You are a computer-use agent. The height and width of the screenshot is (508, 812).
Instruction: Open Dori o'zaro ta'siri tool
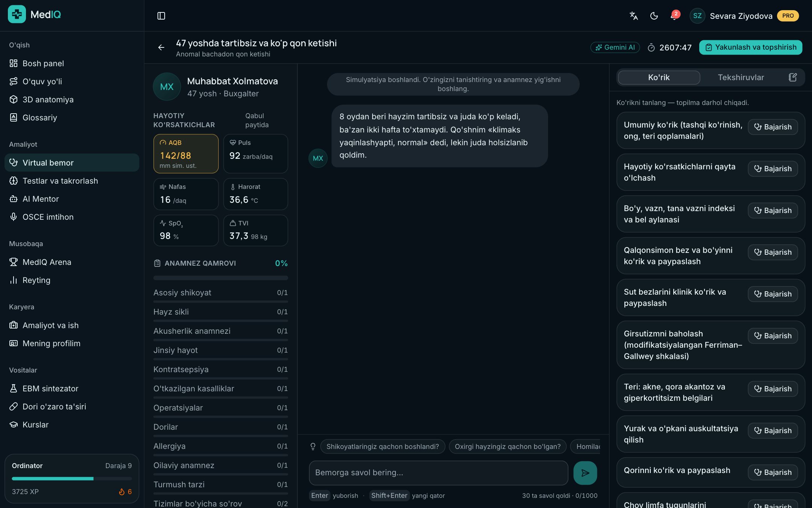(x=72, y=406)
